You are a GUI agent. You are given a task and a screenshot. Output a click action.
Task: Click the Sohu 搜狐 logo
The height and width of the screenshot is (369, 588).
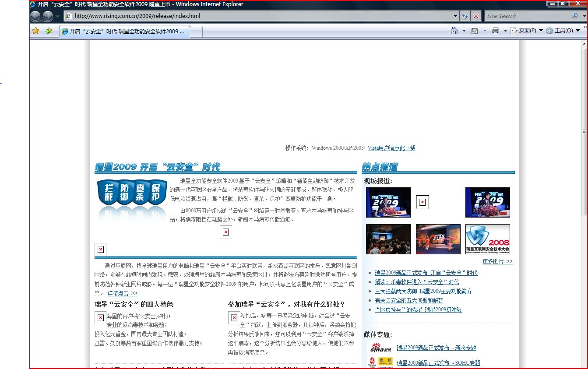pyautogui.click(x=380, y=362)
